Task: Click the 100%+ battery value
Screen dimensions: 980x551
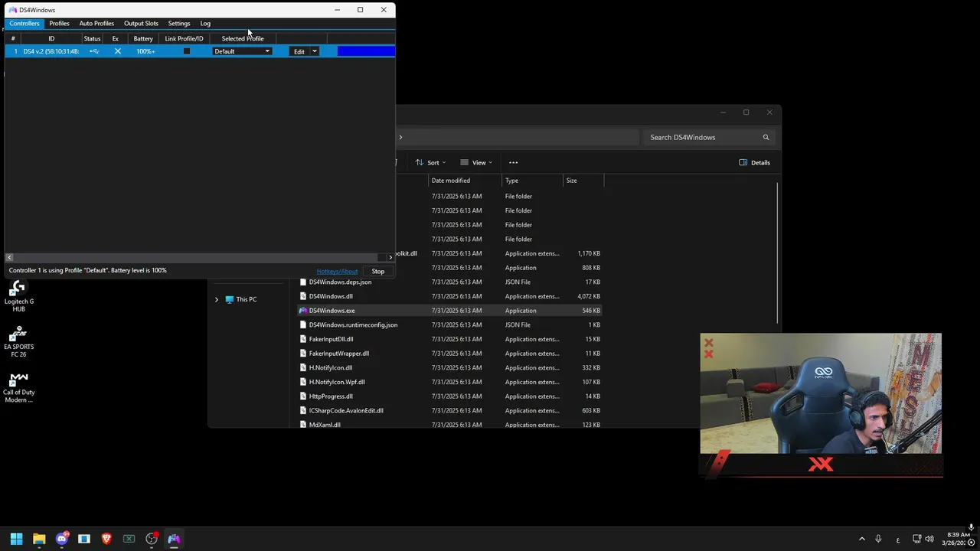Action: [x=145, y=51]
